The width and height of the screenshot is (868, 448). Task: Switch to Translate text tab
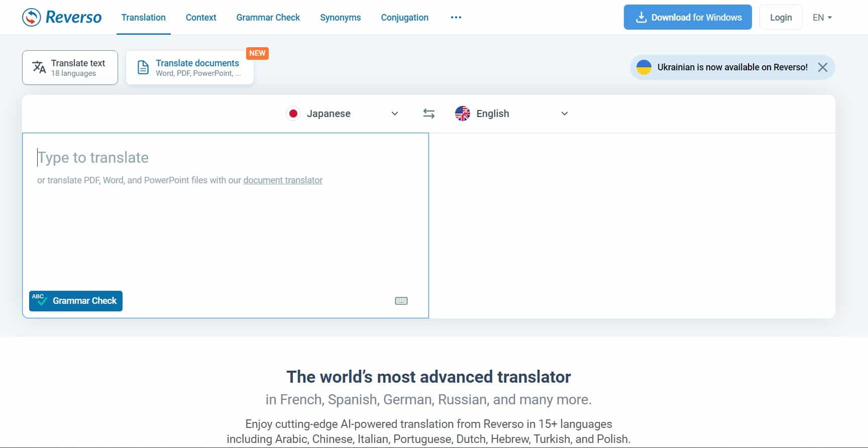pyautogui.click(x=70, y=68)
